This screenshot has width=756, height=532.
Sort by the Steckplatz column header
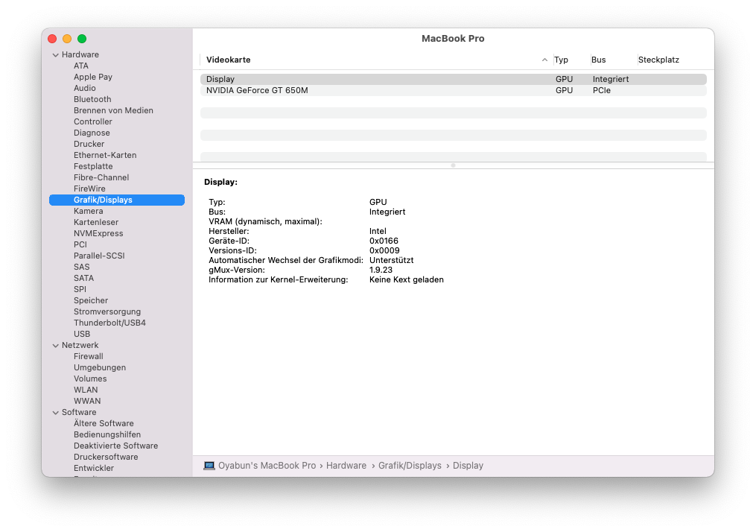[x=658, y=60]
